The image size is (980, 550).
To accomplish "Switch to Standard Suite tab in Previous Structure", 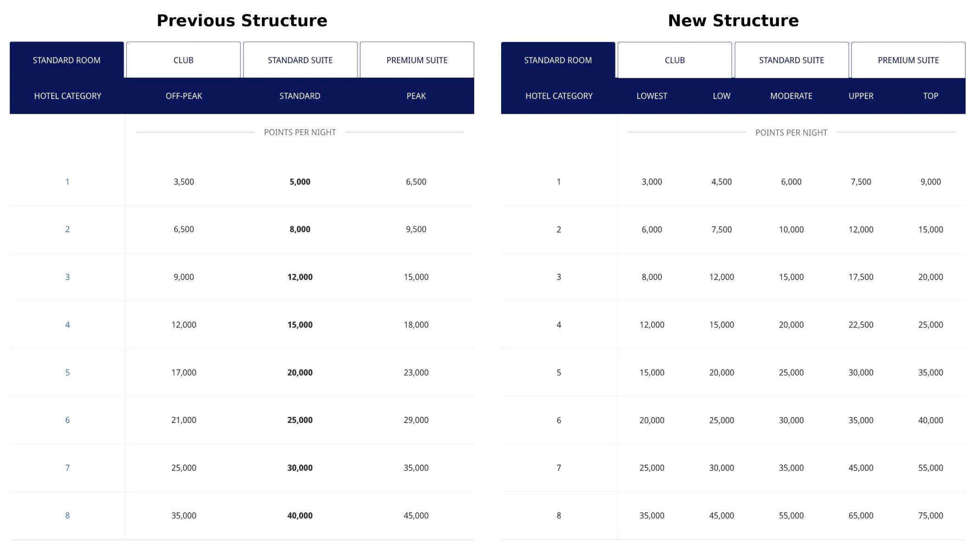I will point(300,60).
